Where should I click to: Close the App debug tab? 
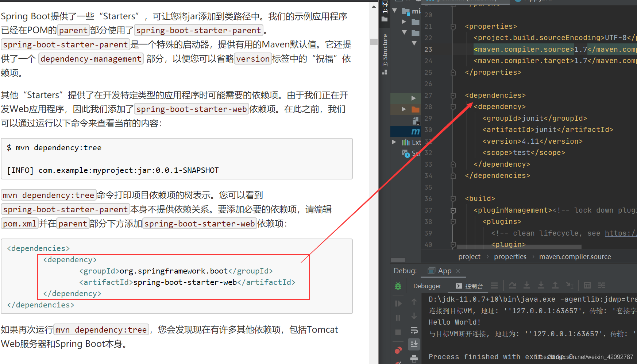(x=458, y=271)
